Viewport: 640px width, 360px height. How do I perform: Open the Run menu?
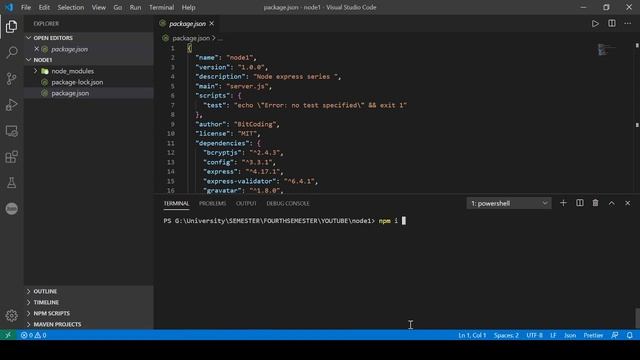coord(135,7)
